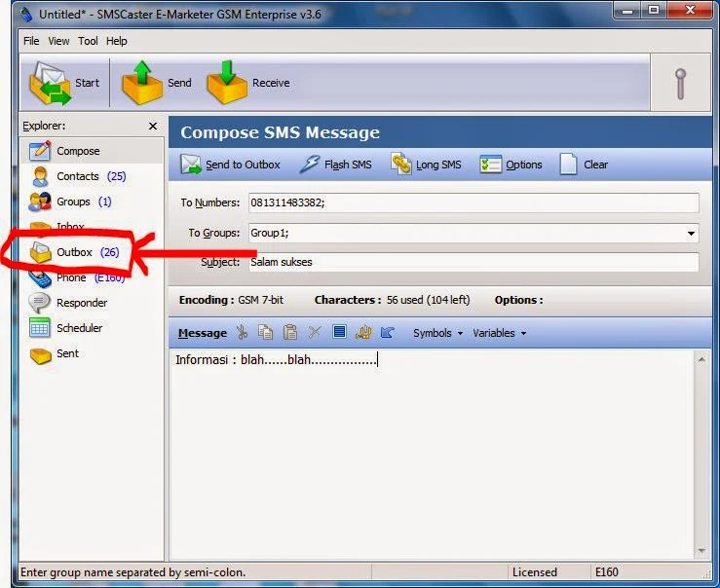720x588 pixels.
Task: Click the To Numbers field
Action: coord(474,202)
